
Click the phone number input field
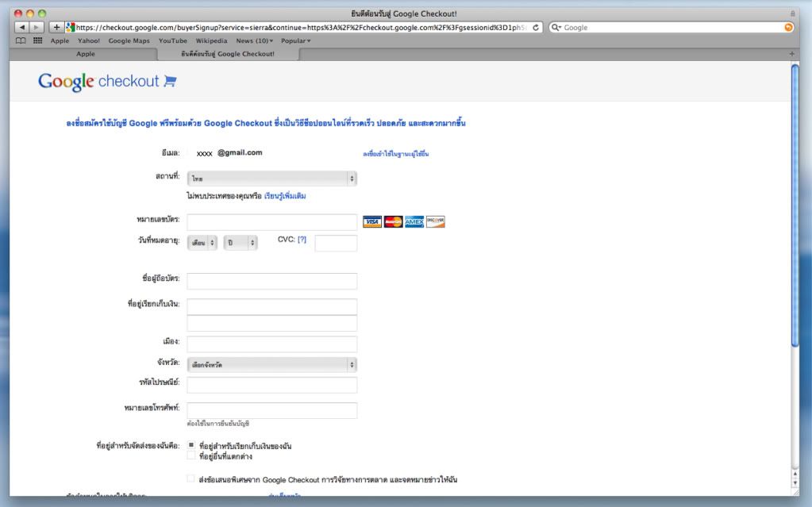point(272,410)
